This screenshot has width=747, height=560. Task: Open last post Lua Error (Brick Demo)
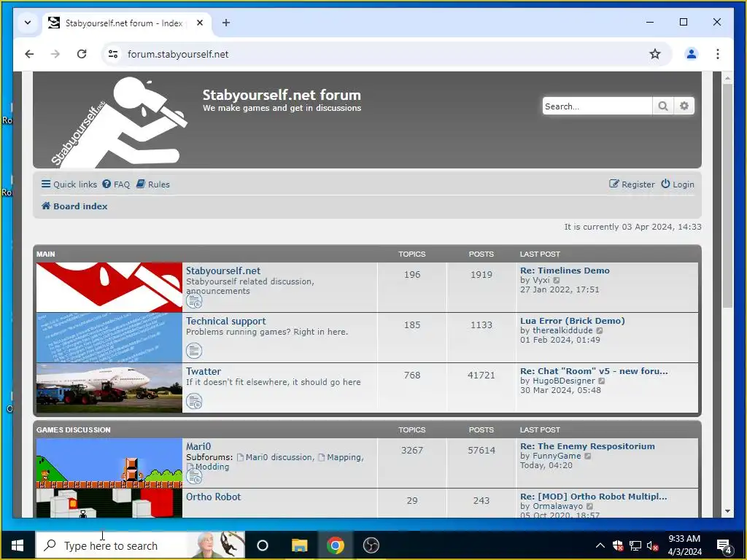[573, 321]
